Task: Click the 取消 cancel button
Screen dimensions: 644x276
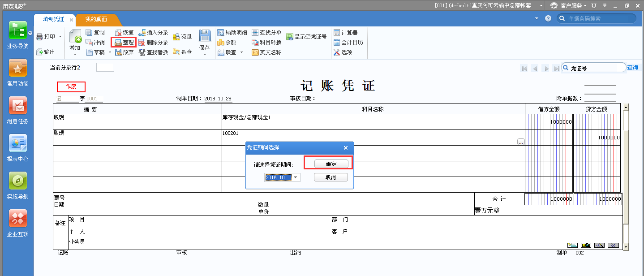Action: [x=331, y=177]
